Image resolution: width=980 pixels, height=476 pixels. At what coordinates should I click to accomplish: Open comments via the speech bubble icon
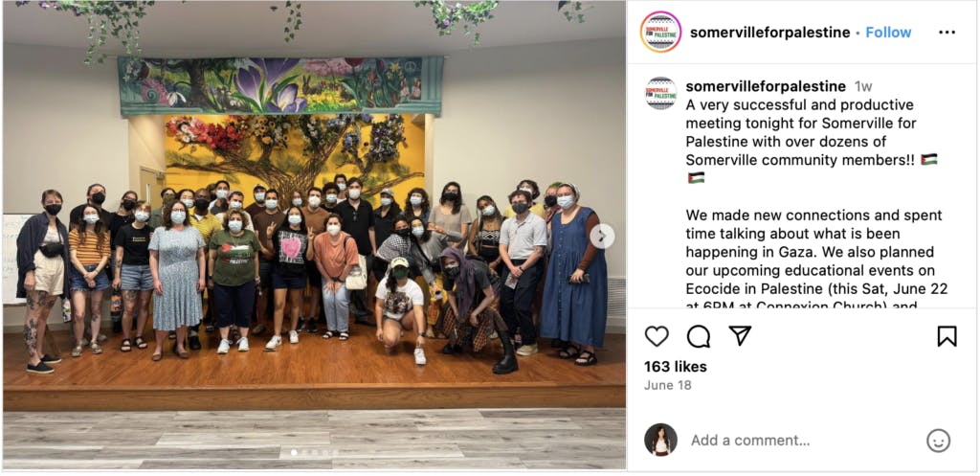click(x=698, y=336)
